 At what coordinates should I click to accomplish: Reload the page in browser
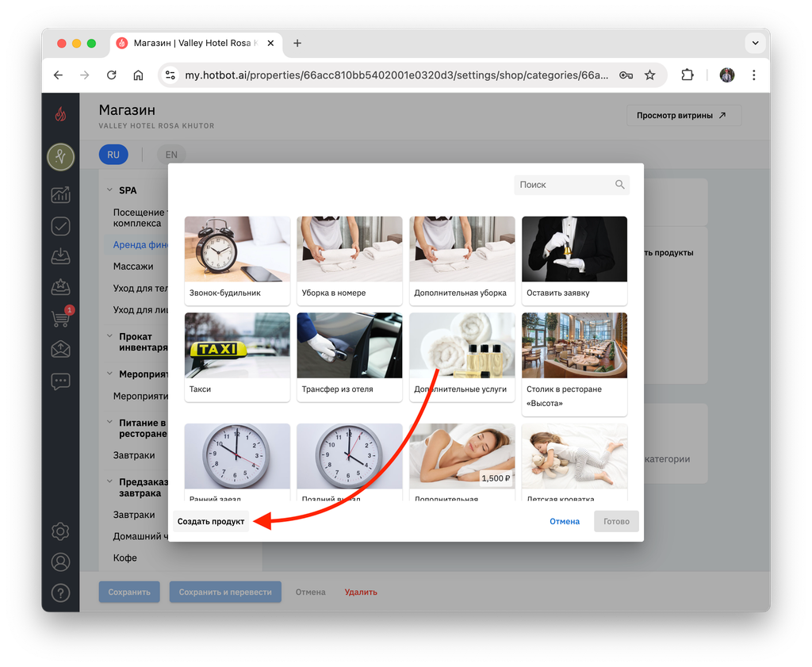click(x=111, y=75)
